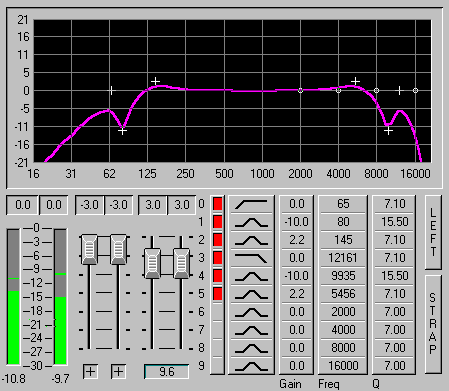The height and width of the screenshot is (391, 449).
Task: Click the peak filter shape icon for band 9
Action: tap(251, 366)
